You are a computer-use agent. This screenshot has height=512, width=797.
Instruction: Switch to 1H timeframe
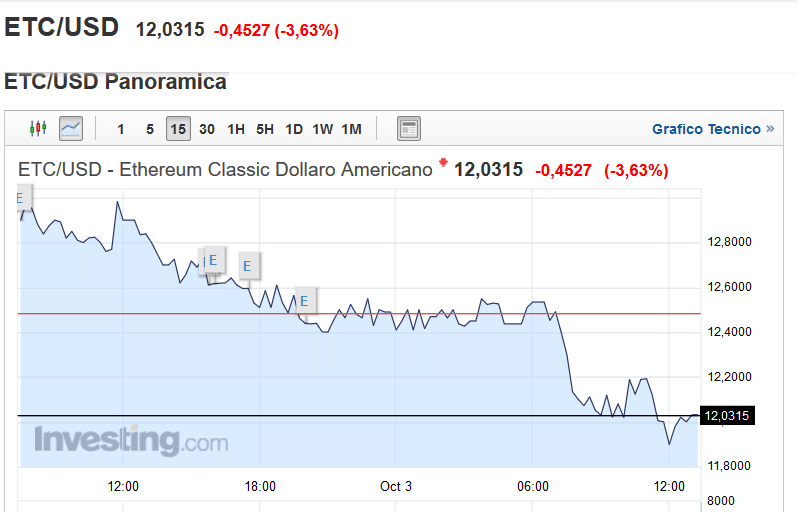(236, 129)
